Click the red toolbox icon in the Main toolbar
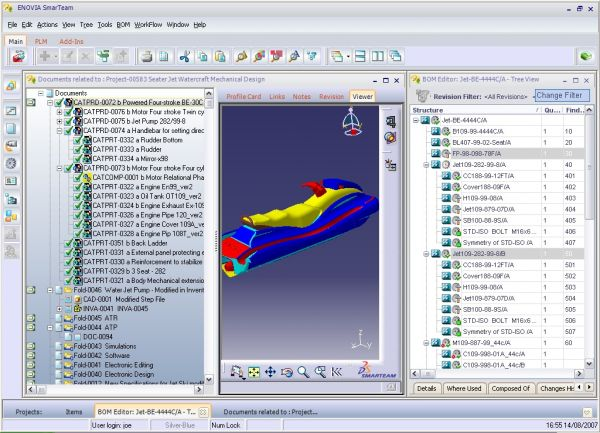 click(x=18, y=57)
